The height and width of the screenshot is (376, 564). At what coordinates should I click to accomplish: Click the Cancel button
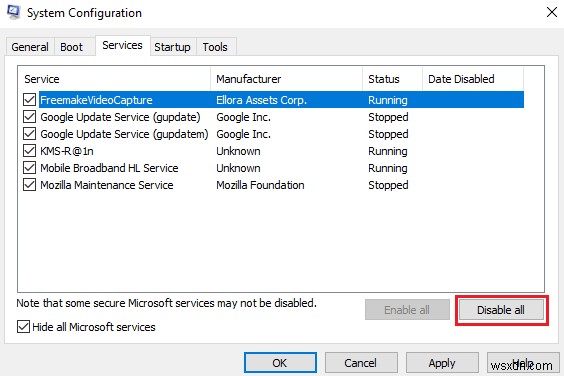point(360,363)
